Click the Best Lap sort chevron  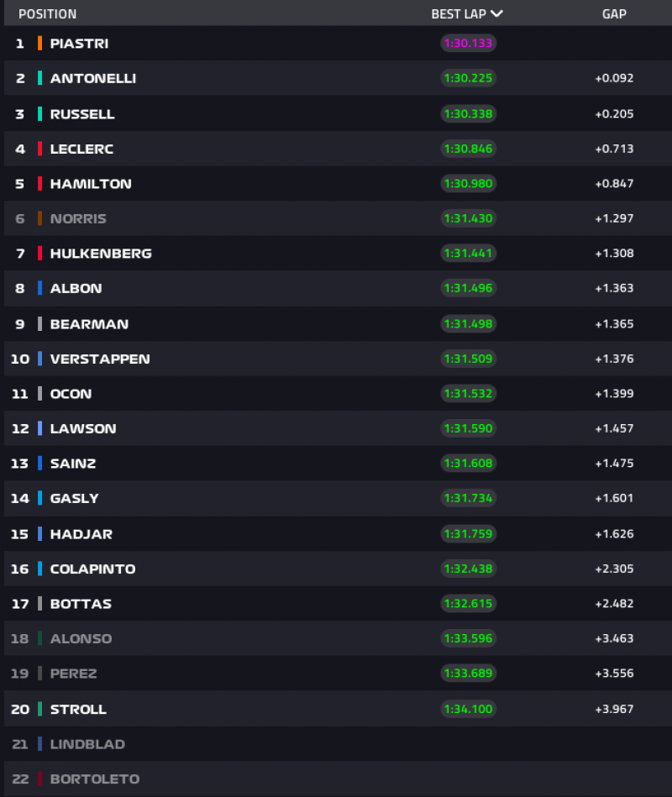(x=496, y=13)
